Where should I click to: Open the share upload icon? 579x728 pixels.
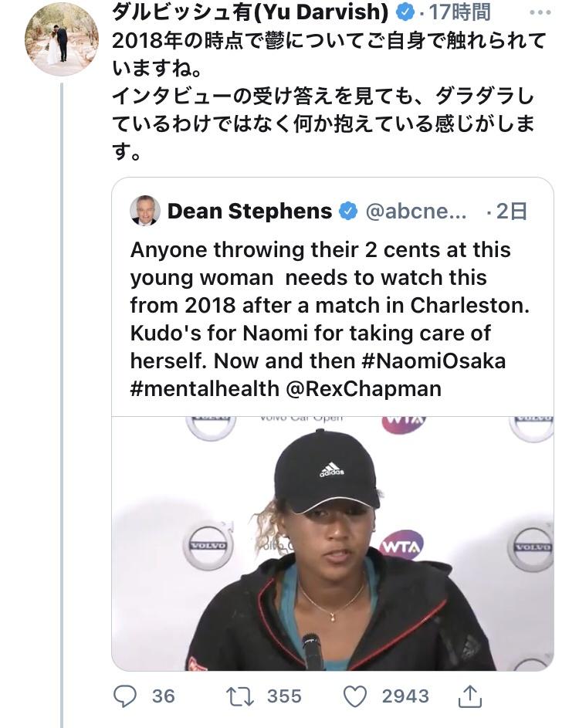coord(470,696)
